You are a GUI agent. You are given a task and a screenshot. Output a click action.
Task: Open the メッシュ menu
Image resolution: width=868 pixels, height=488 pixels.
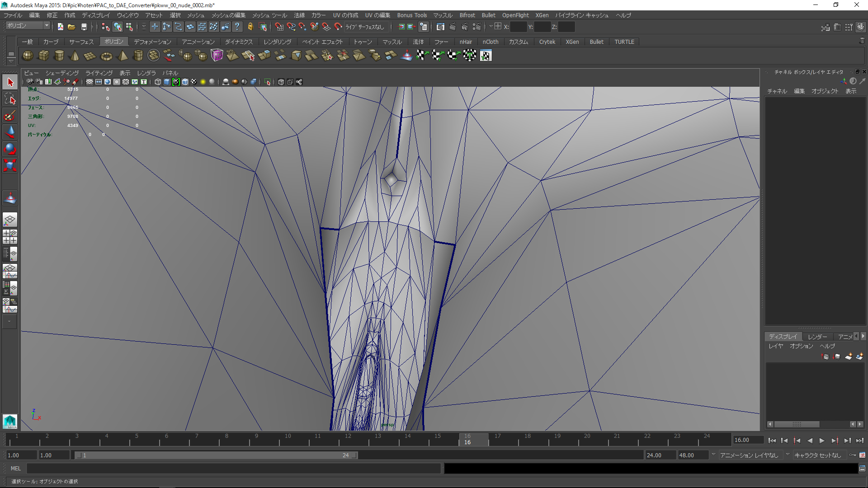click(196, 15)
